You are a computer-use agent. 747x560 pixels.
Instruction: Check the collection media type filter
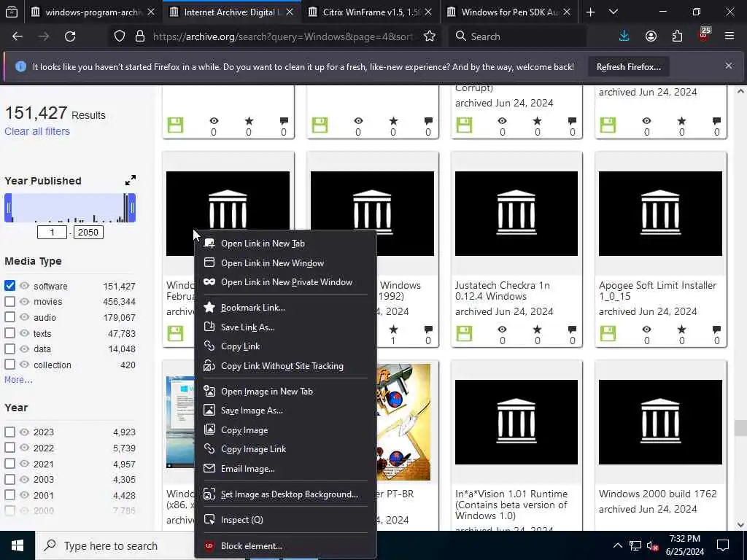coord(9,365)
